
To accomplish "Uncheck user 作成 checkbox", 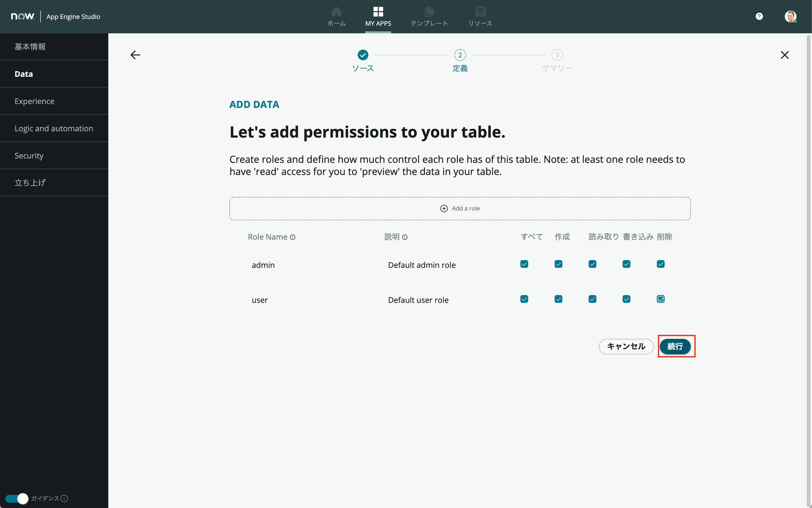I will click(x=558, y=299).
